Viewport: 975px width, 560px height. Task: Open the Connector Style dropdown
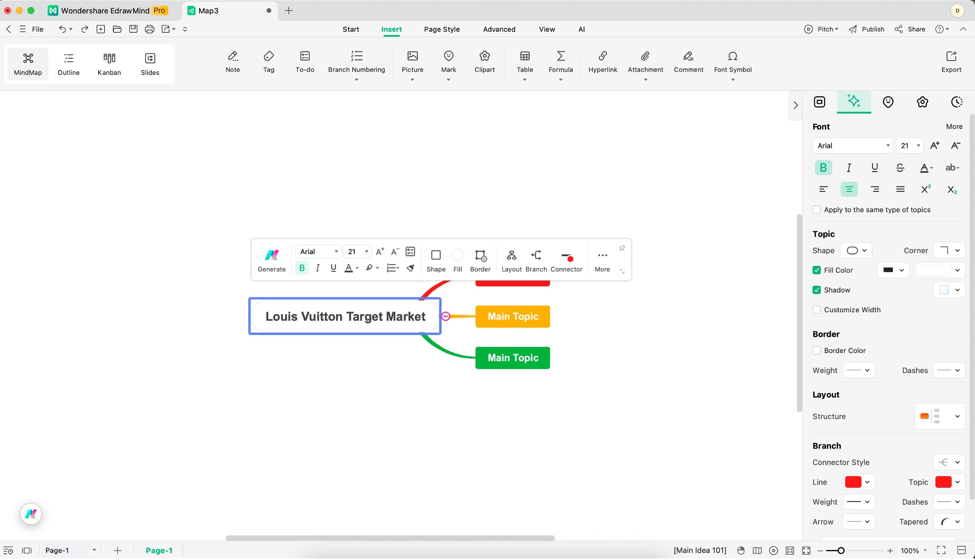coord(949,462)
